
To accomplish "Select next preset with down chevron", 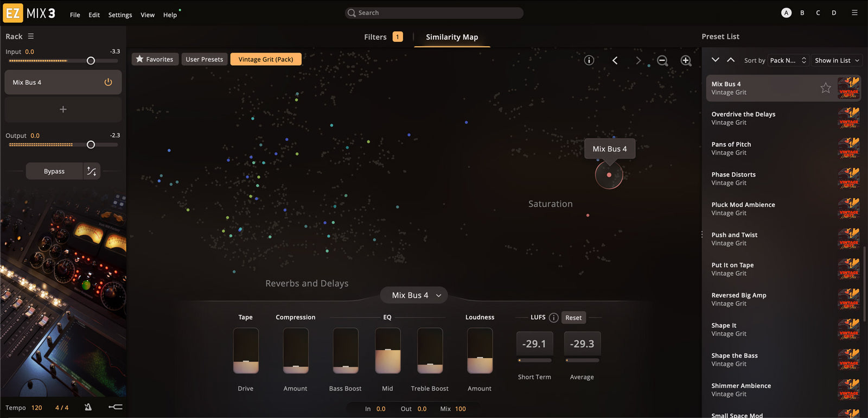I will [x=715, y=60].
